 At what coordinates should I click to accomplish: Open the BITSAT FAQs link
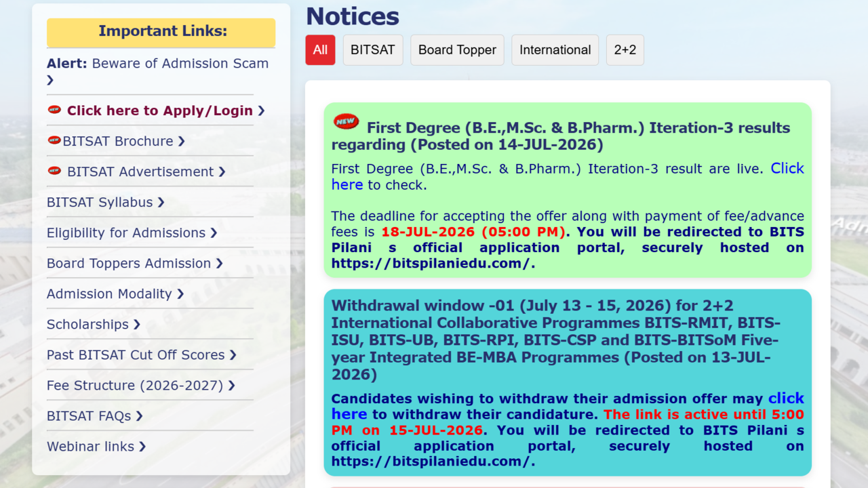[x=89, y=415]
